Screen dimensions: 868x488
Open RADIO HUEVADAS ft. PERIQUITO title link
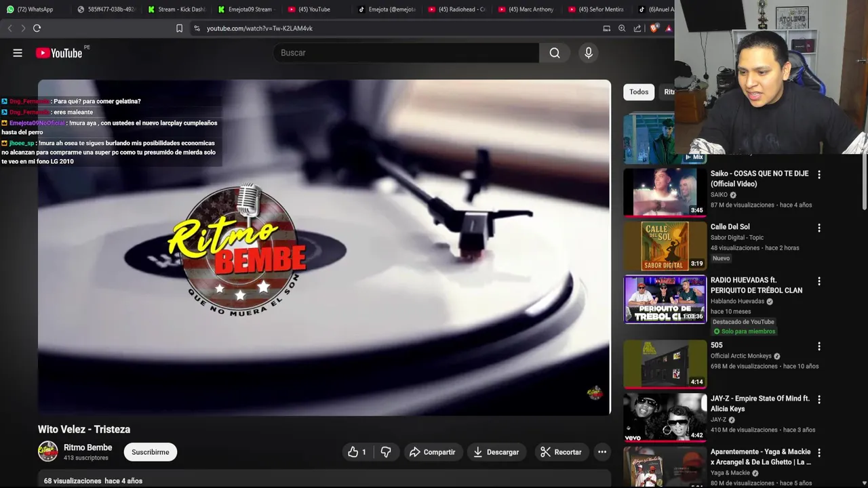coord(756,285)
